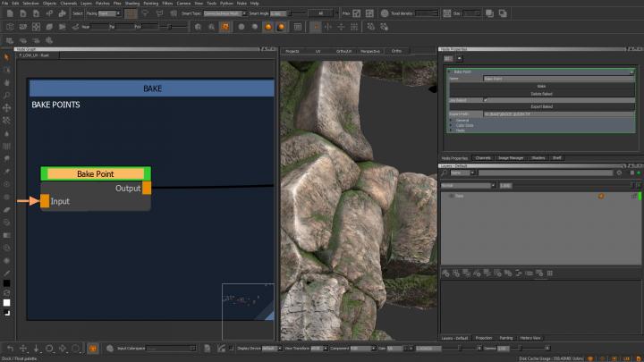Image resolution: width=644 pixels, height=362 pixels.
Task: Open the Image Manager tab
Action: pyautogui.click(x=512, y=157)
